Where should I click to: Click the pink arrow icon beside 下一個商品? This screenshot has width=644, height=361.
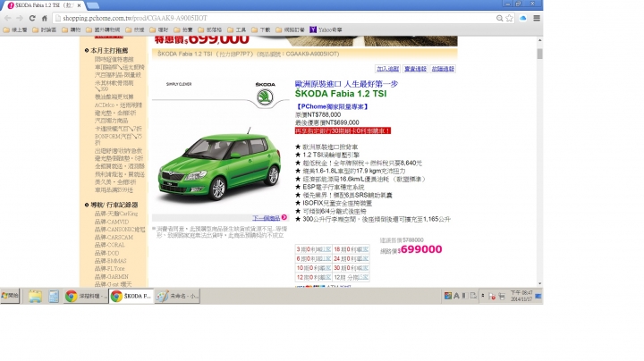pos(284,217)
